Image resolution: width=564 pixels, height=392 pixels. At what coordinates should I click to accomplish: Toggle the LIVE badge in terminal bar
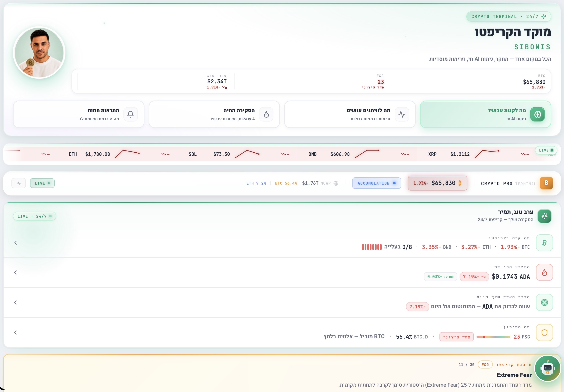tap(42, 183)
